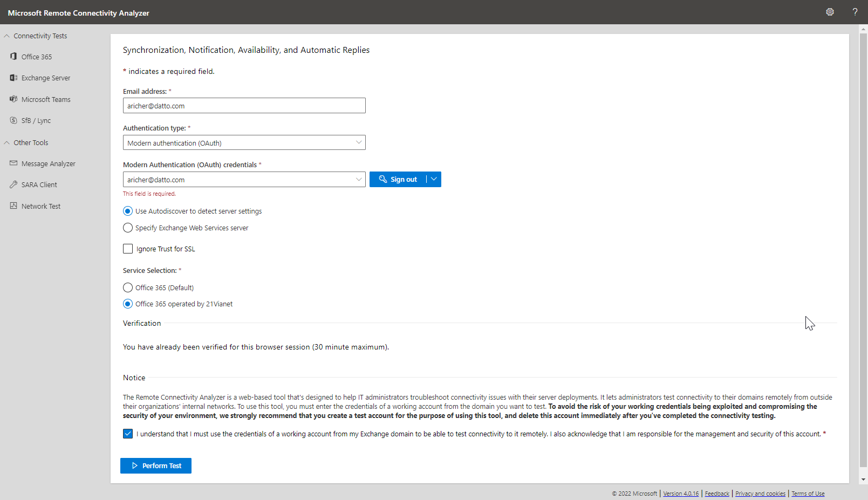This screenshot has height=500, width=868.
Task: Click the Perform Test button
Action: [x=156, y=465]
